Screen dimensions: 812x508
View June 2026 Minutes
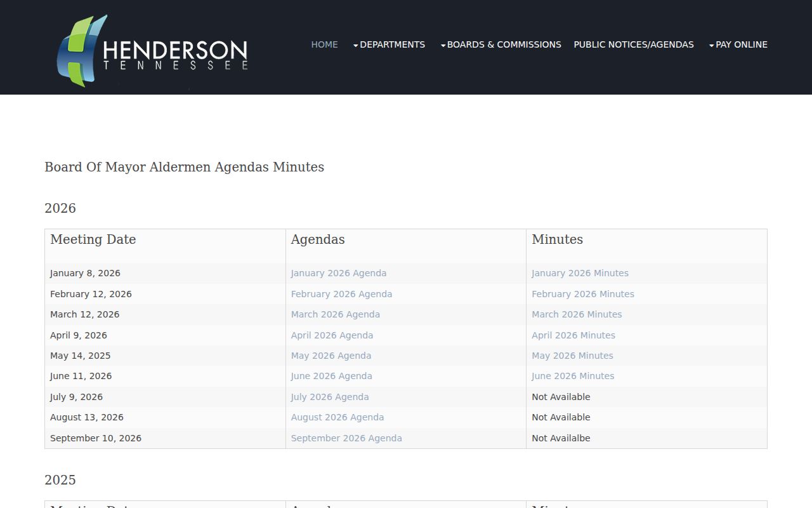tap(573, 376)
